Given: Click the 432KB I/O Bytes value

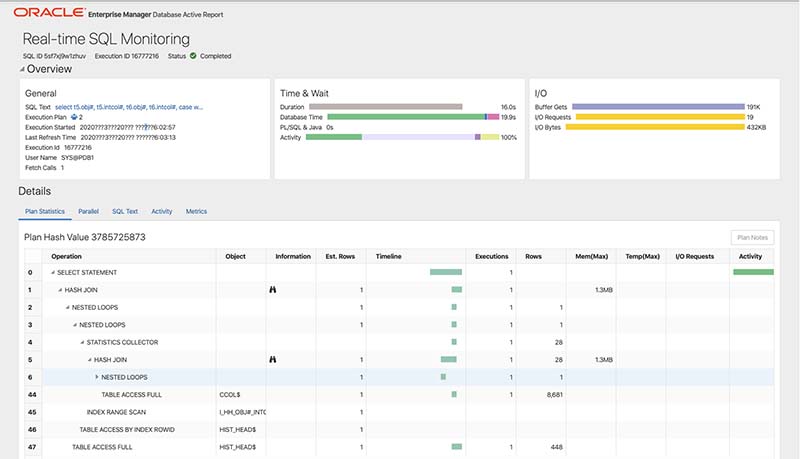Looking at the screenshot, I should (x=757, y=128).
